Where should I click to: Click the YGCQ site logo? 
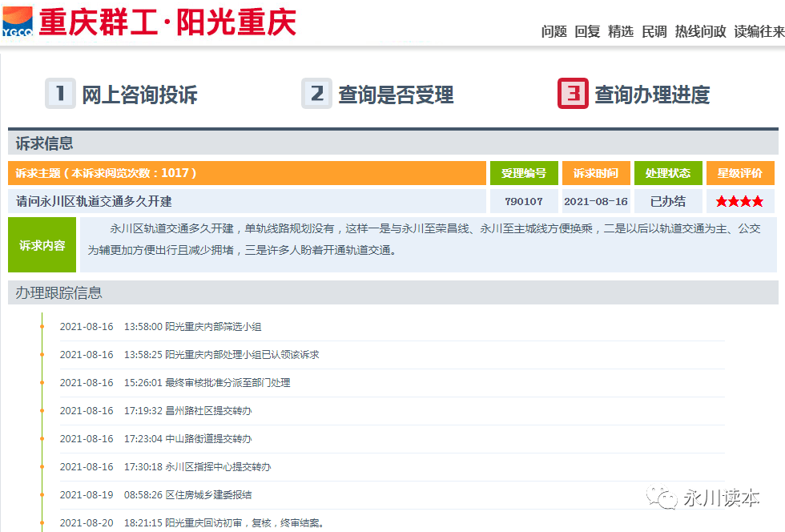18,22
